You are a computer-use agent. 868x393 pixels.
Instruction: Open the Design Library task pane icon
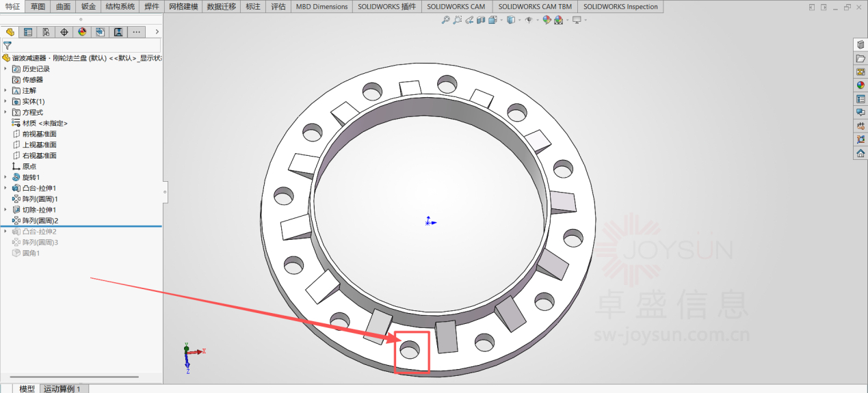[x=860, y=44]
